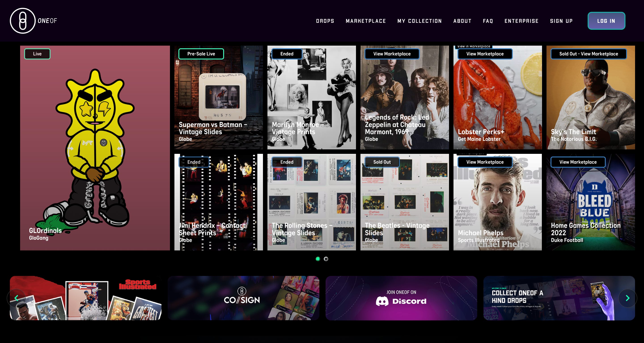Click Ended badge on Rolling Stones card

(287, 162)
